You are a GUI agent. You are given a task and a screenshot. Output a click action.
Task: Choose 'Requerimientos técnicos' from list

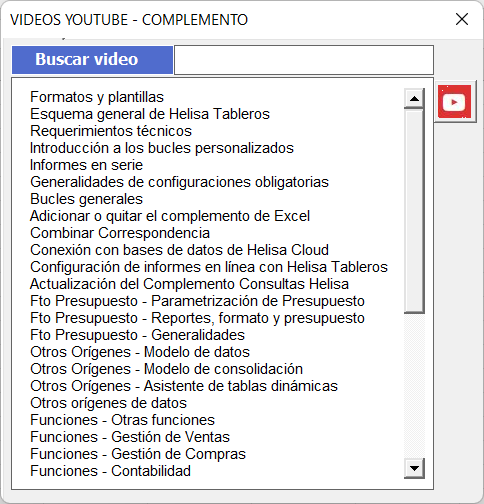[x=111, y=131]
